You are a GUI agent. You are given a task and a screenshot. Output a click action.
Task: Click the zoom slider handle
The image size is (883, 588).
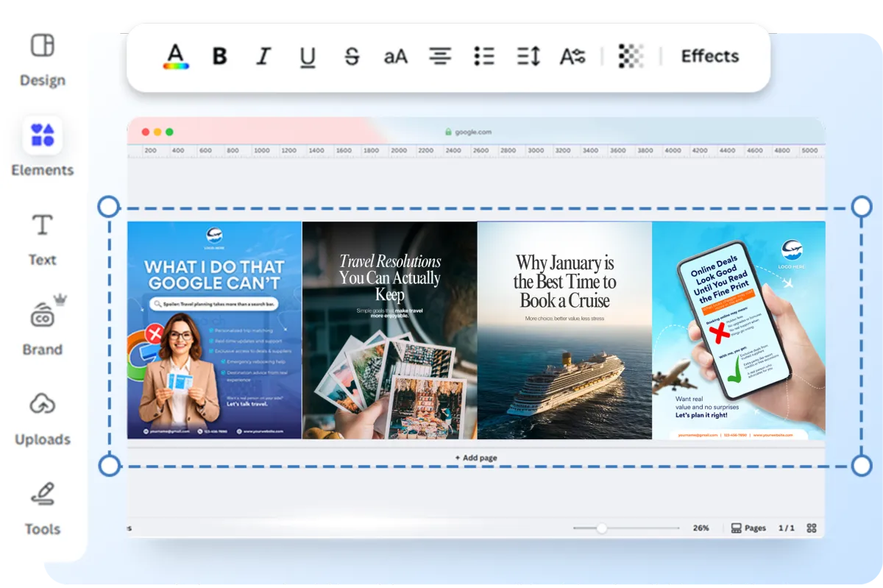tap(602, 528)
